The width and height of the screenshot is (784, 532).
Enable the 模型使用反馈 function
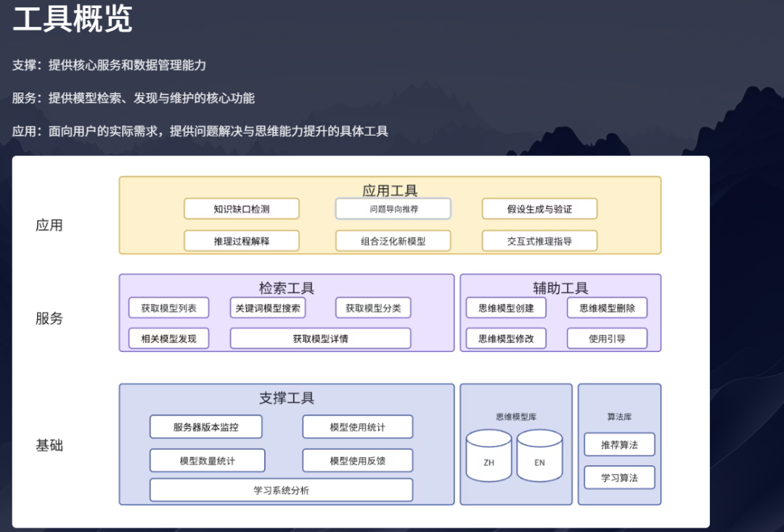click(357, 460)
